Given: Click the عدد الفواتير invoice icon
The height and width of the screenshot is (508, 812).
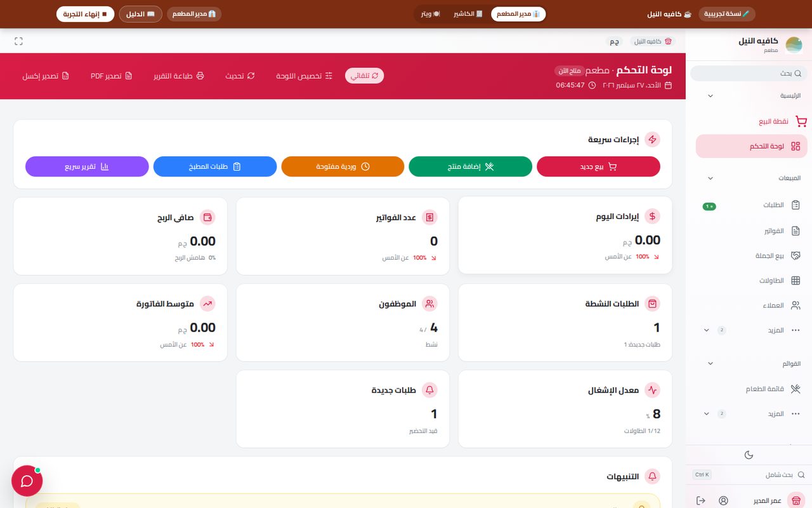Looking at the screenshot, I should [430, 218].
